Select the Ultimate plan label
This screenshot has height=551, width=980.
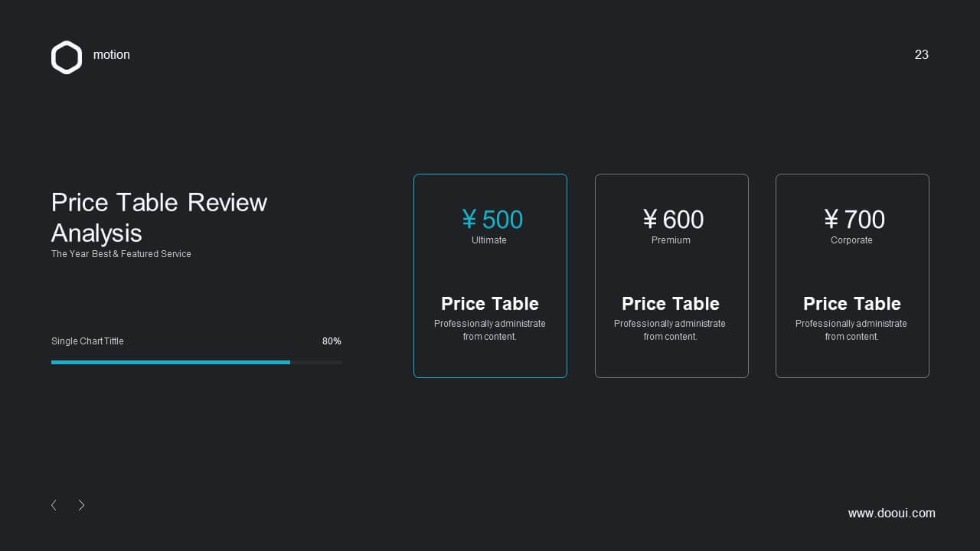(x=489, y=240)
